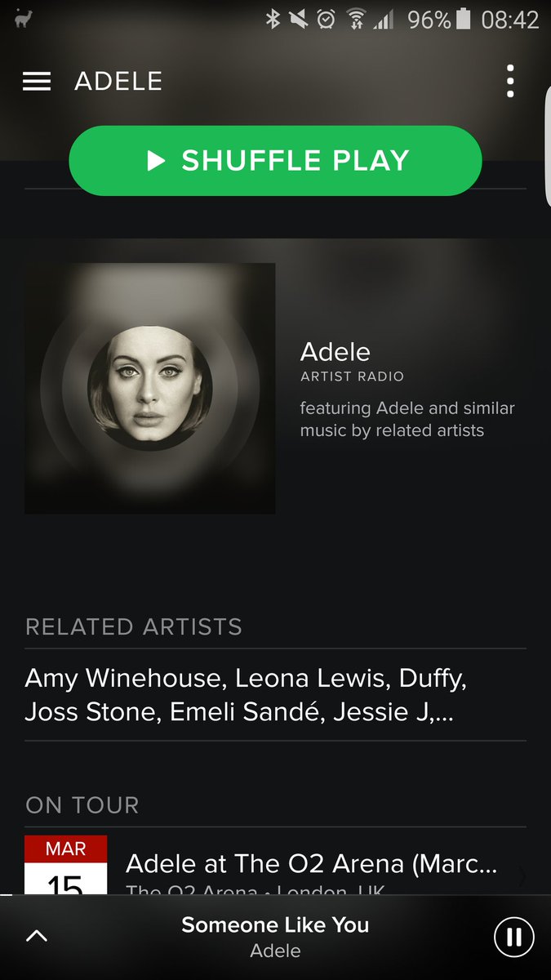Tap the March 15 calendar date icon
551x980 pixels.
[65, 865]
